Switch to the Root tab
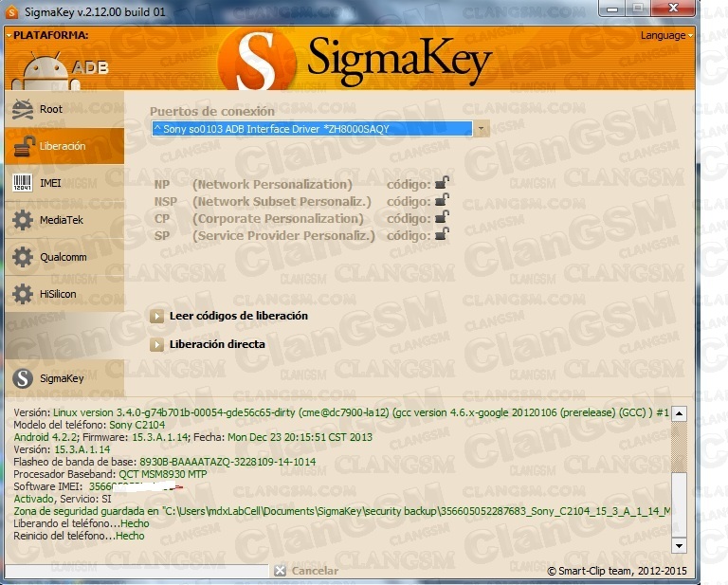728x585 pixels. pyautogui.click(x=64, y=109)
